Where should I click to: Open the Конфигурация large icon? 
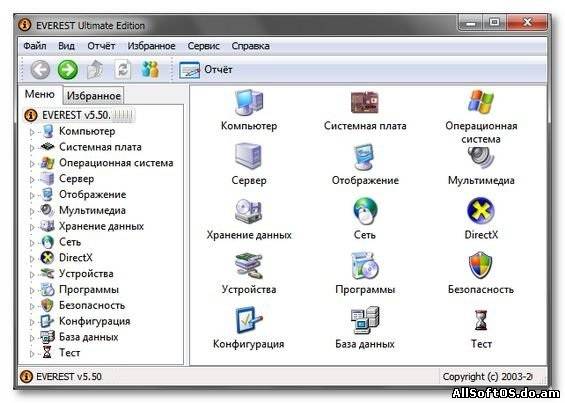pos(249,320)
